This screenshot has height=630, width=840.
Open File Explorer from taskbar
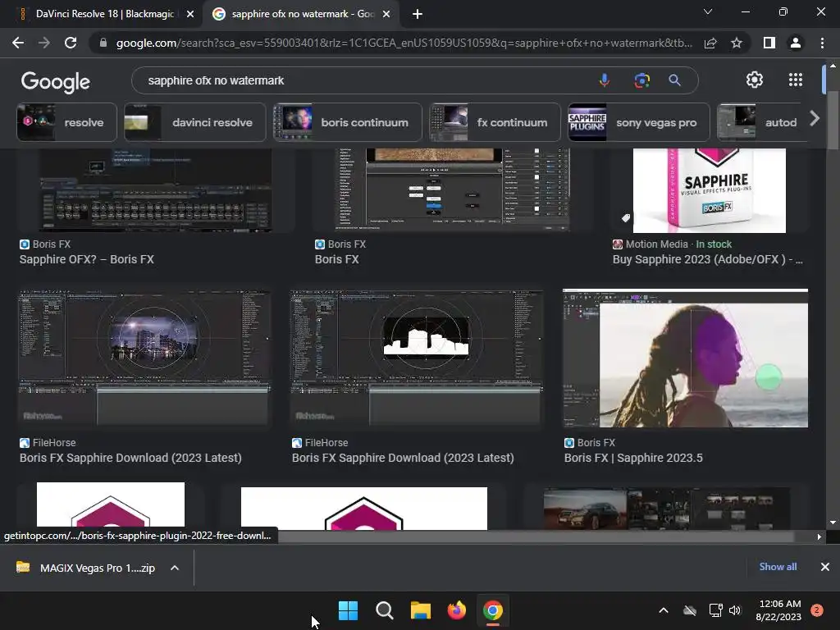click(x=421, y=610)
